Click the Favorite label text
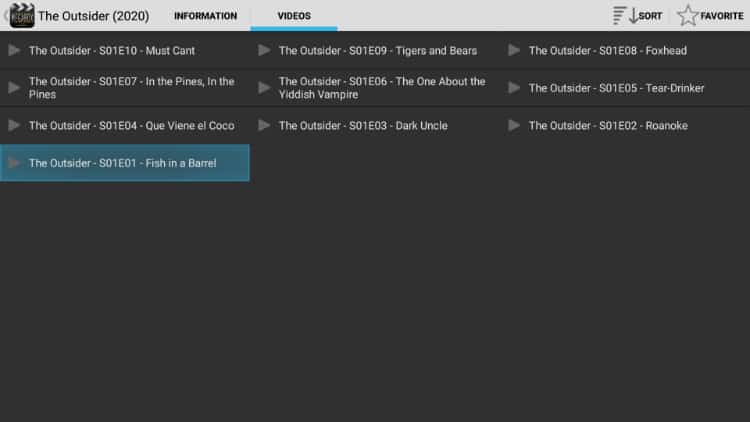The image size is (750, 422). pos(722,16)
